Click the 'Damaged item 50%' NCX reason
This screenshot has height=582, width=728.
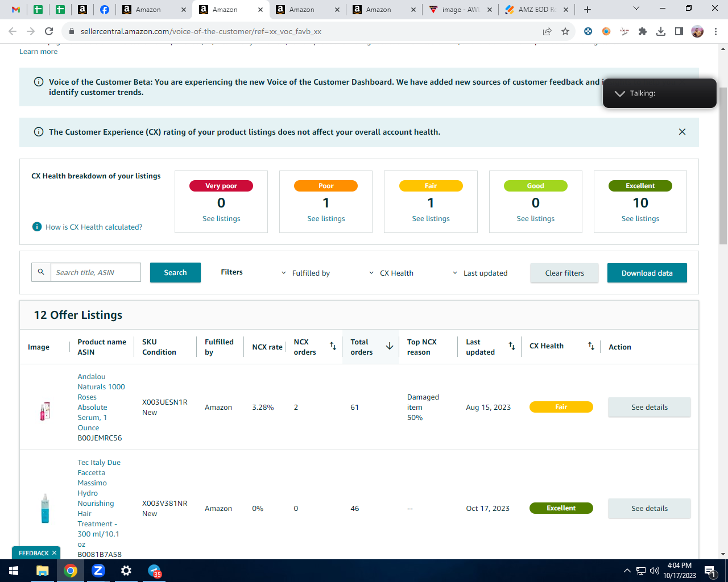coord(423,407)
